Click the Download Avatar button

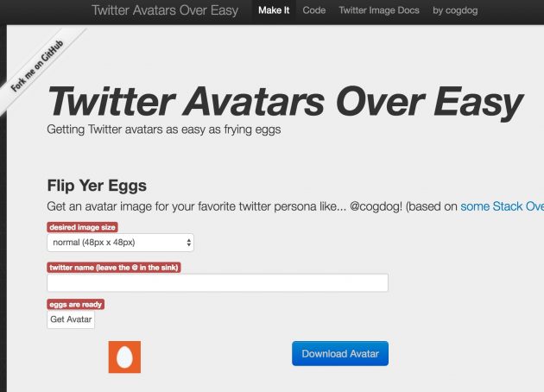coord(340,353)
